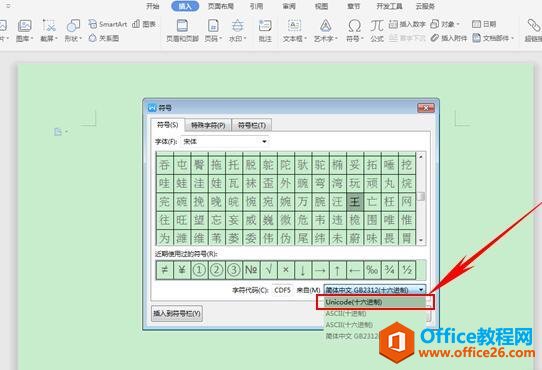The image size is (542, 370).
Task: Open the 字体 font combo box
Action: (x=225, y=141)
